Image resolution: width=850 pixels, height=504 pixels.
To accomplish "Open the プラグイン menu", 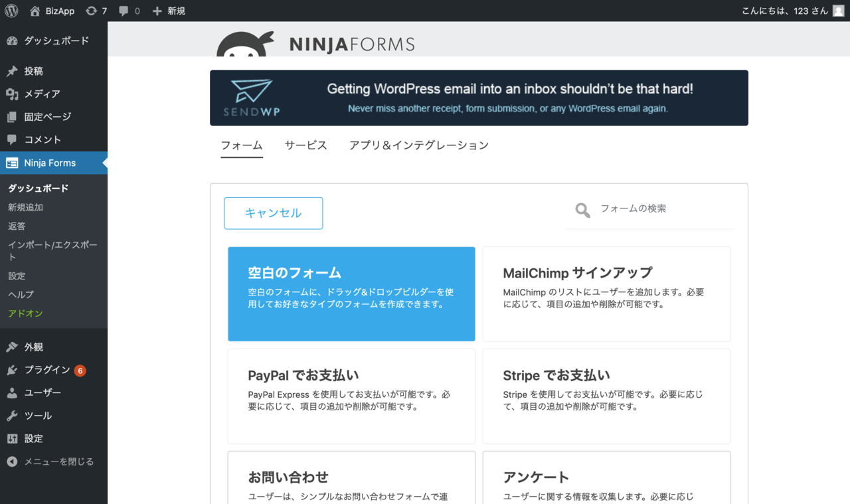I will click(x=54, y=370).
